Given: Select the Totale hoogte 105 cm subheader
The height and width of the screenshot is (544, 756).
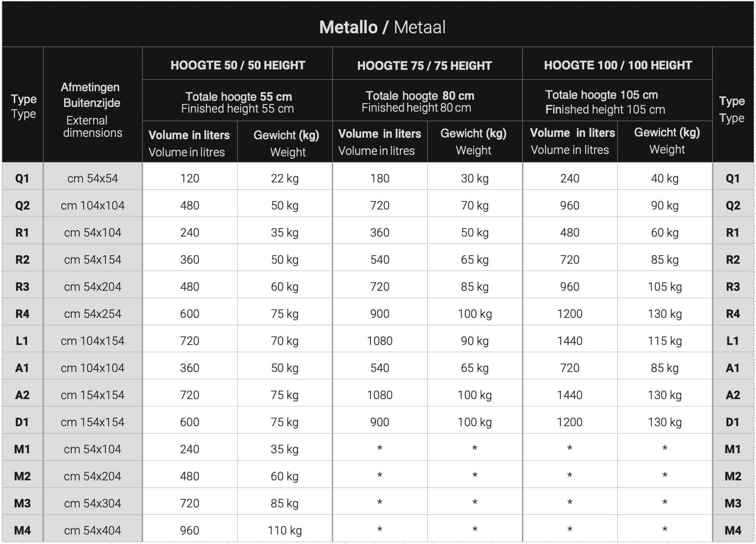Looking at the screenshot, I should (x=601, y=95).
